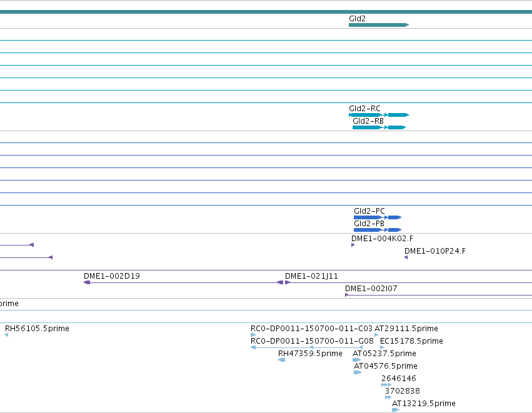Click the RC0-DP0011-150700-011-G08 label
532x413 pixels.
coord(312,341)
